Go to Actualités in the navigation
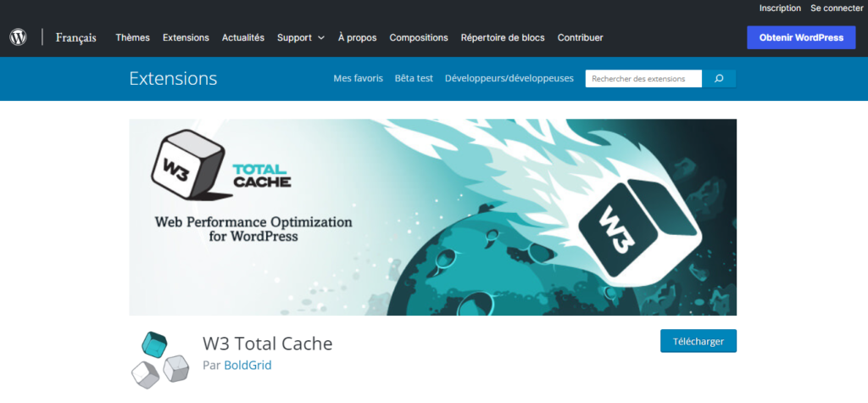 [242, 37]
